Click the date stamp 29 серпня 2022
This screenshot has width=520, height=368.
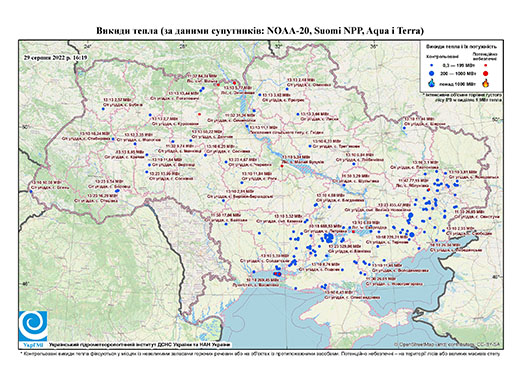point(55,57)
